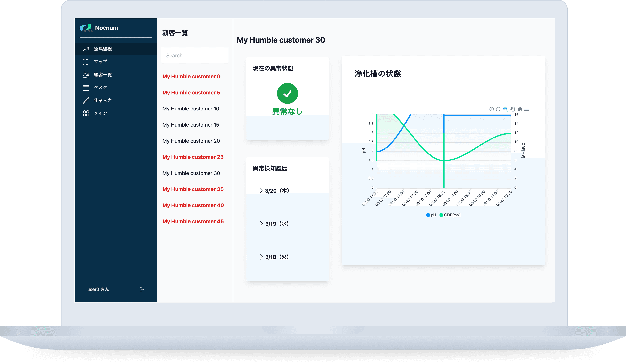Select My Humble customer 5
626x364 pixels.
pos(191,93)
